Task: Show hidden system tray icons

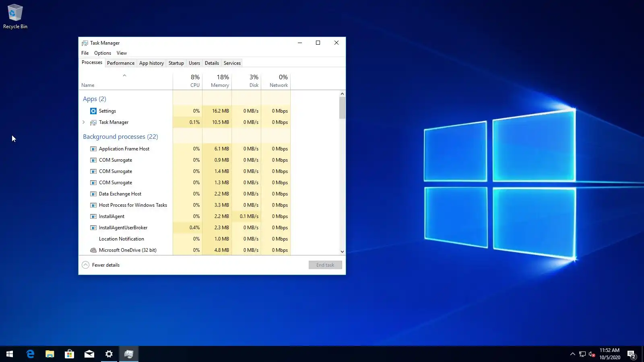Action: tap(573, 354)
